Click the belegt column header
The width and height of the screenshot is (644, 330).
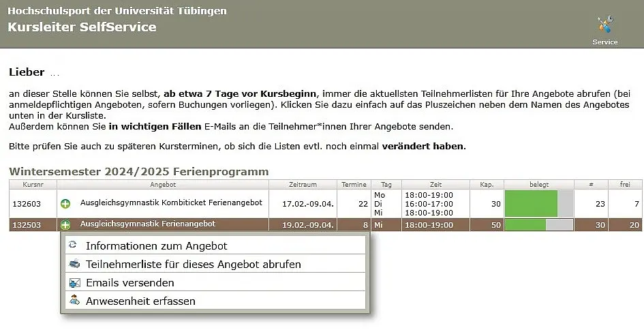539,185
